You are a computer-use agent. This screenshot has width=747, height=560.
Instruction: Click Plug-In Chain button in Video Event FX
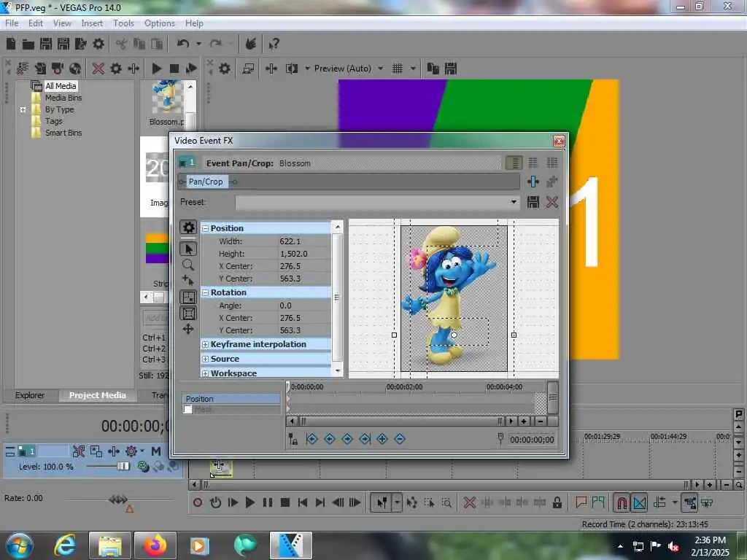coord(533,182)
